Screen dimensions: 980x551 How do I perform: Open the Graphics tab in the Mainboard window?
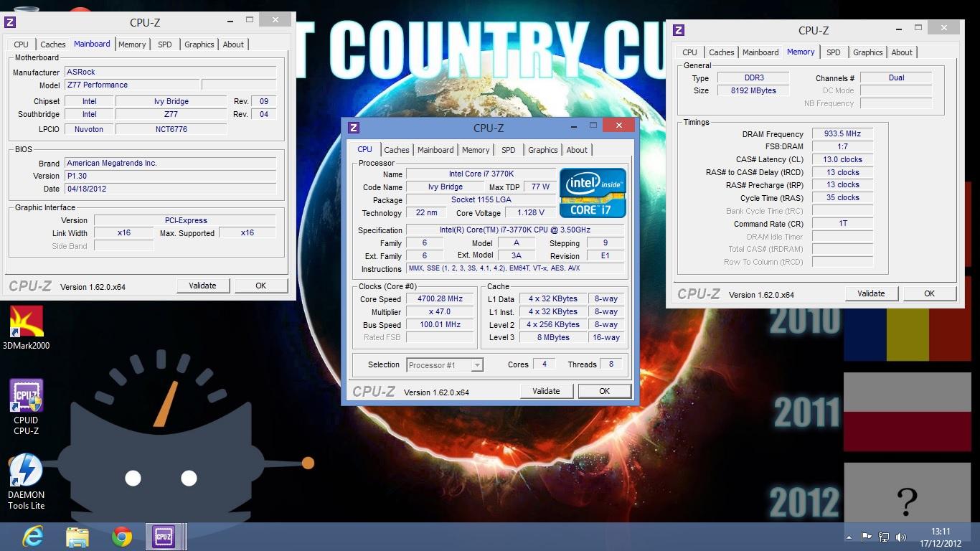tap(199, 44)
